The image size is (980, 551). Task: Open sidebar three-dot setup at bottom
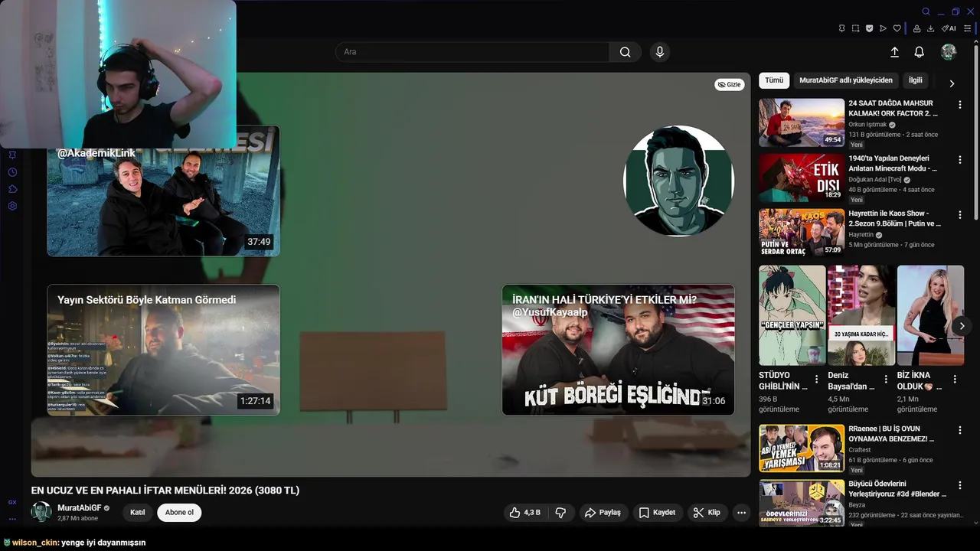pyautogui.click(x=12, y=519)
